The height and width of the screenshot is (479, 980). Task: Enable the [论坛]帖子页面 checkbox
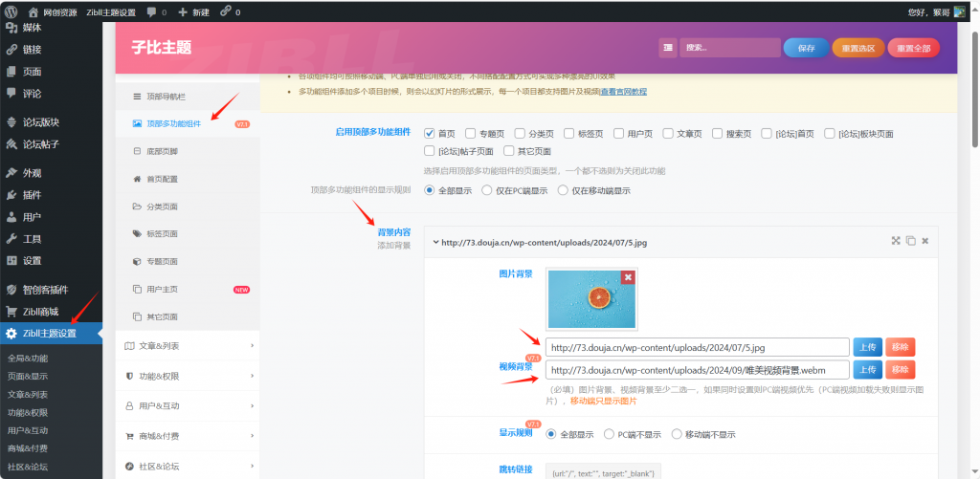pos(430,151)
